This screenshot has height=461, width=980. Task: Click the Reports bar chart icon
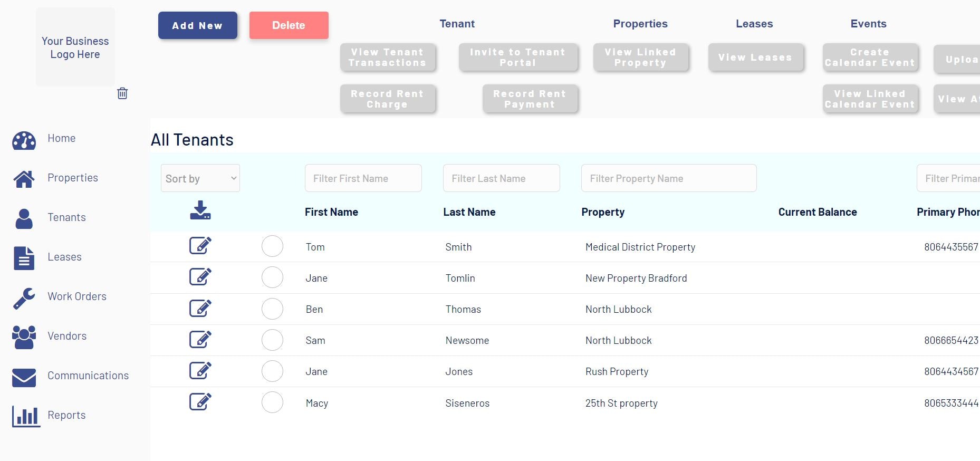point(26,416)
